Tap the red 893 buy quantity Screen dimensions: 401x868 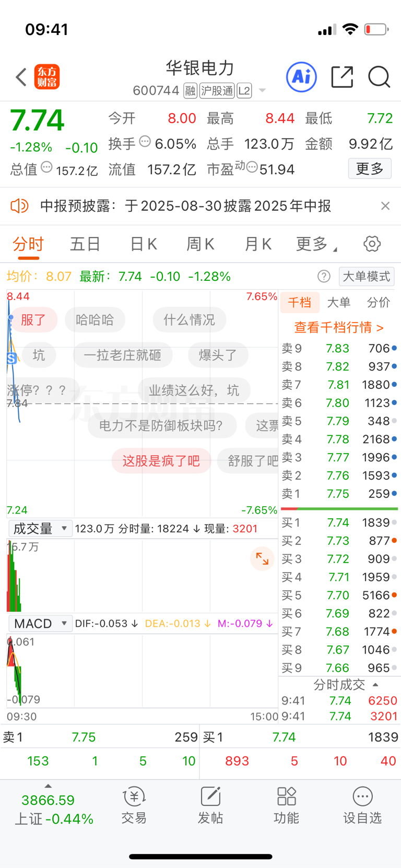pyautogui.click(x=237, y=761)
